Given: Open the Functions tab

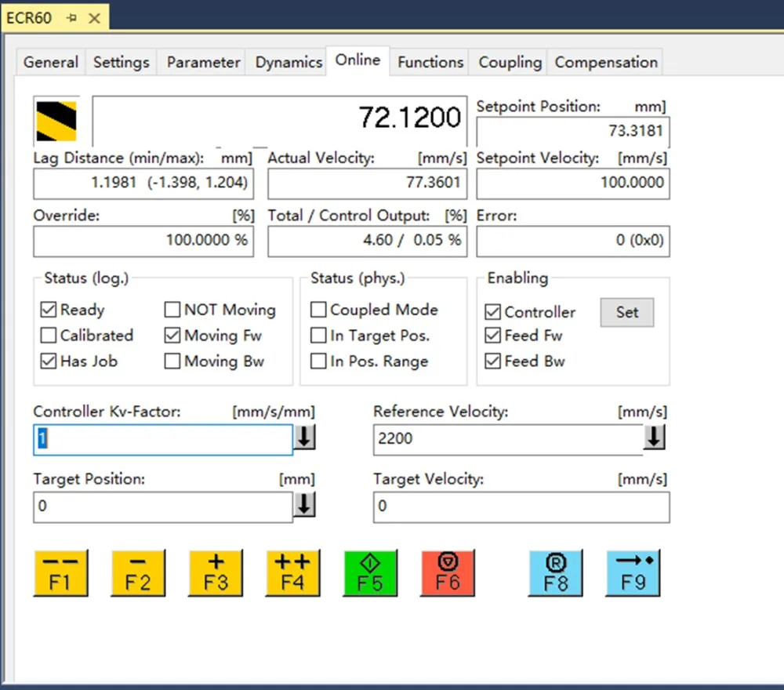Looking at the screenshot, I should (430, 62).
